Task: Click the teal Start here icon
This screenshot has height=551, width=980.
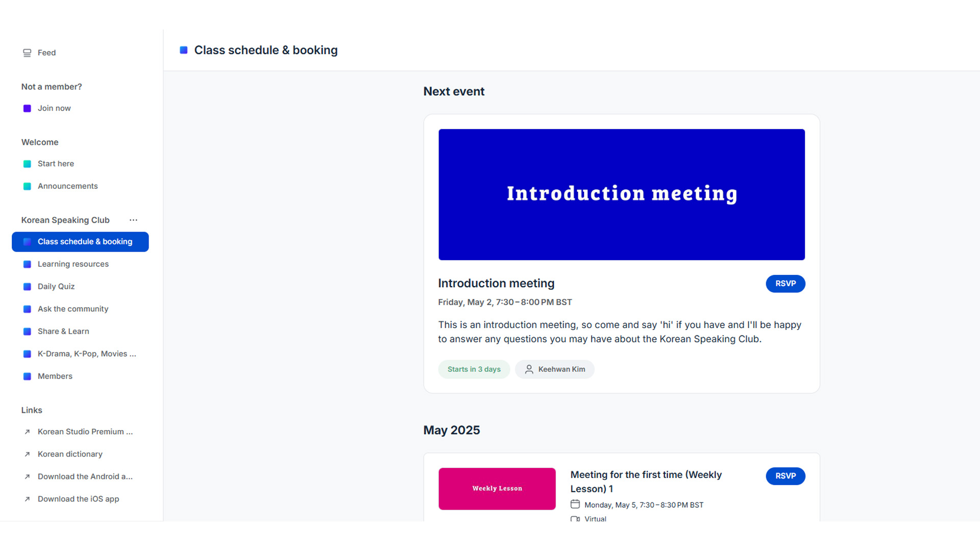Action: tap(27, 164)
